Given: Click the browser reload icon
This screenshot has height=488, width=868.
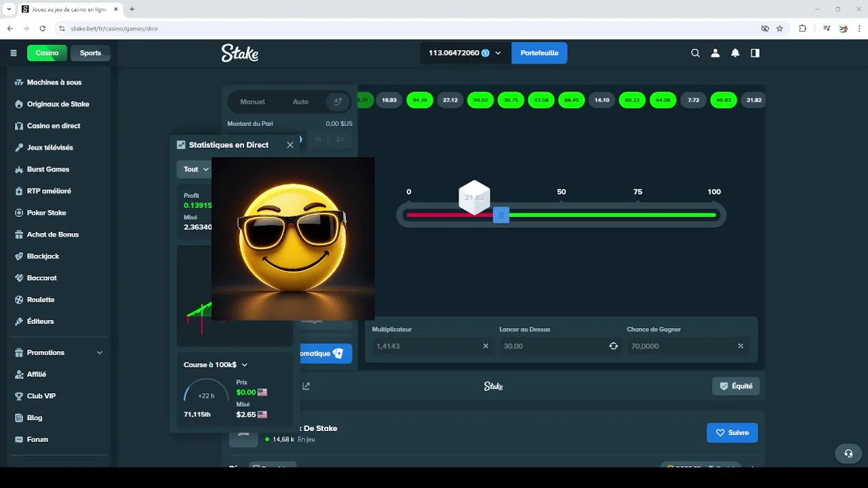Looking at the screenshot, I should [x=43, y=28].
